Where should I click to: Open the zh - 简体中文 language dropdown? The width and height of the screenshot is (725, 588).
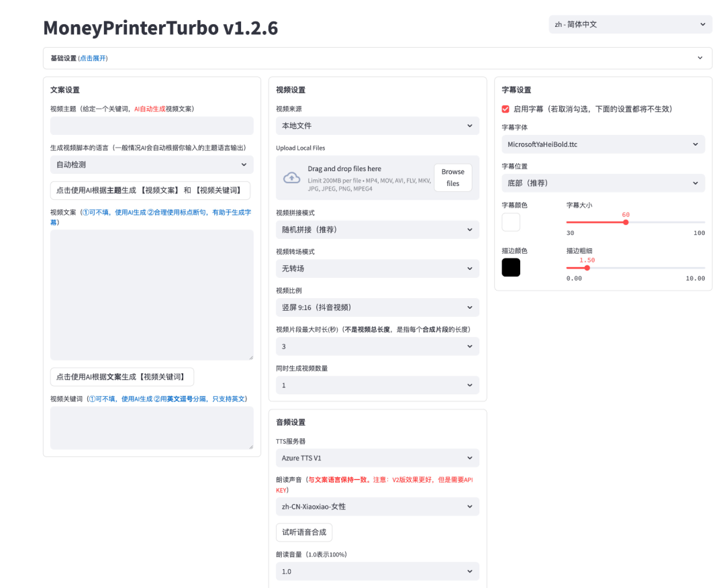tap(630, 24)
